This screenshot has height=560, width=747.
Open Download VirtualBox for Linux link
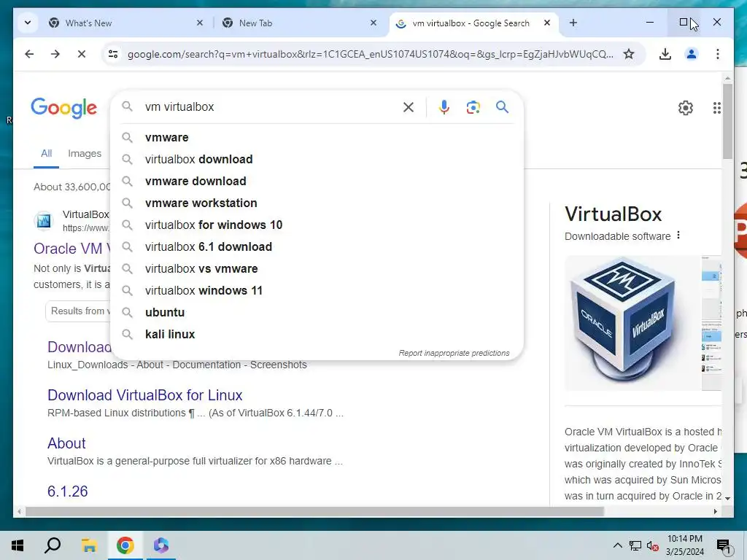point(145,395)
